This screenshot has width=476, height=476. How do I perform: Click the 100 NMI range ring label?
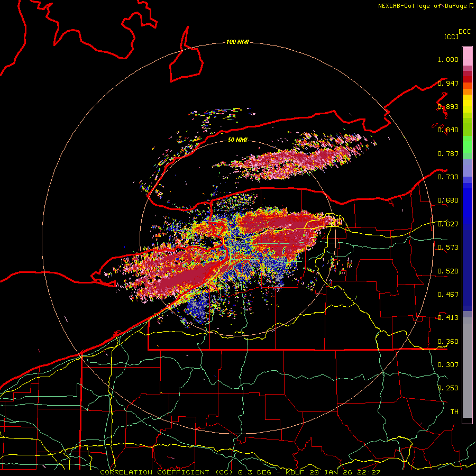click(237, 42)
